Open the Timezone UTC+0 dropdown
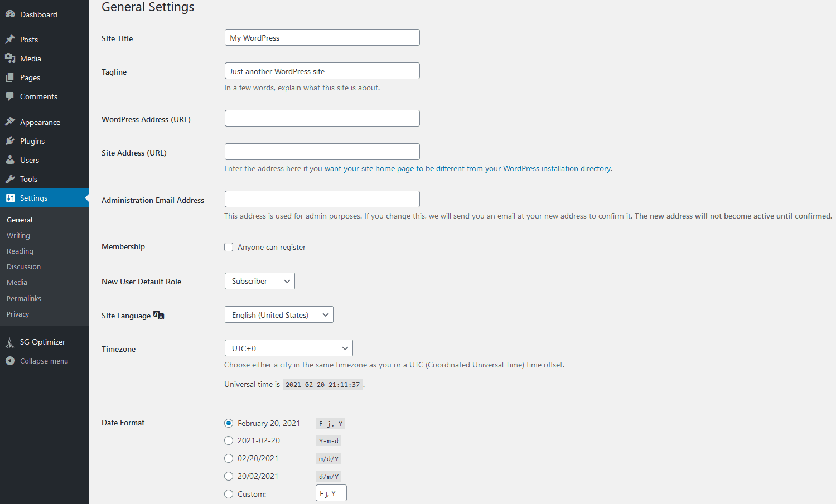Viewport: 836px width, 504px height. (x=289, y=348)
